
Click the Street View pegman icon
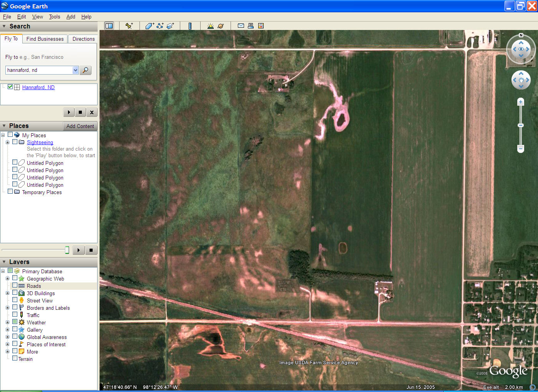(x=22, y=301)
